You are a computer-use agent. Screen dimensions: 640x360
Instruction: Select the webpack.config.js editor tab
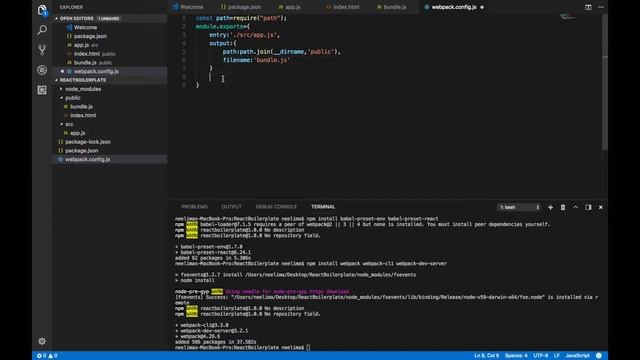tap(453, 7)
